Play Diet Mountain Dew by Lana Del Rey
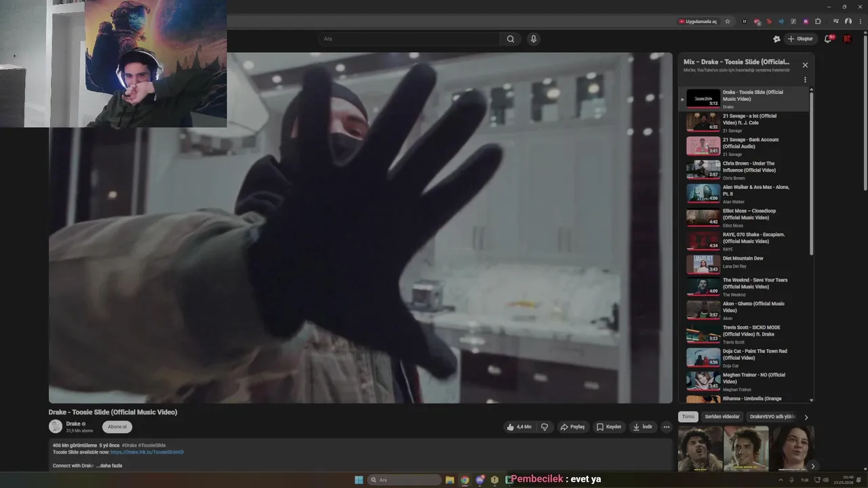 [x=744, y=264]
